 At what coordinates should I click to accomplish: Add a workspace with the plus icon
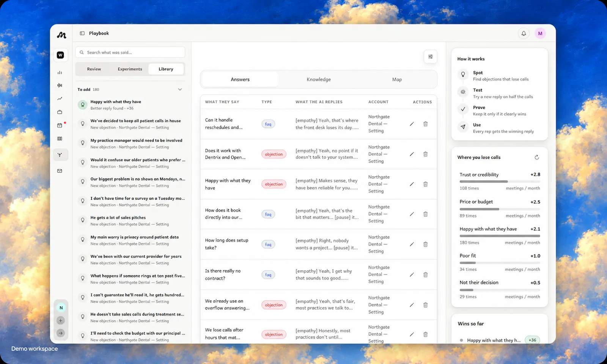[60, 320]
